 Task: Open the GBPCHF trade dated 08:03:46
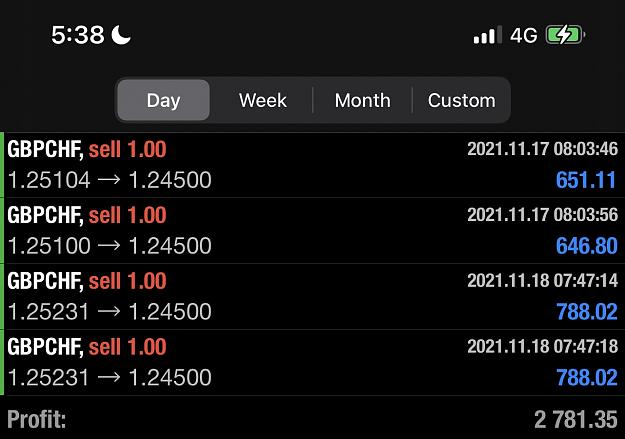[312, 165]
